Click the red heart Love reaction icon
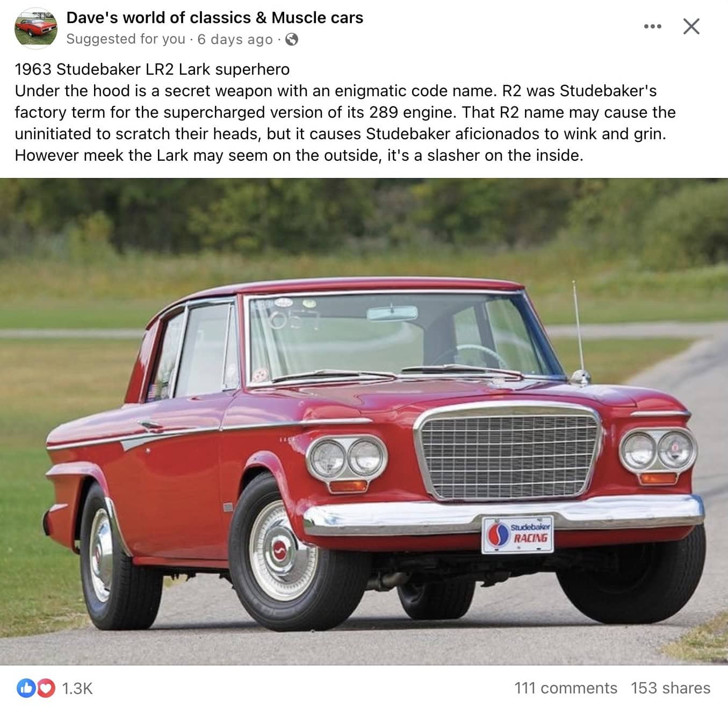This screenshot has width=728, height=708. (x=46, y=688)
